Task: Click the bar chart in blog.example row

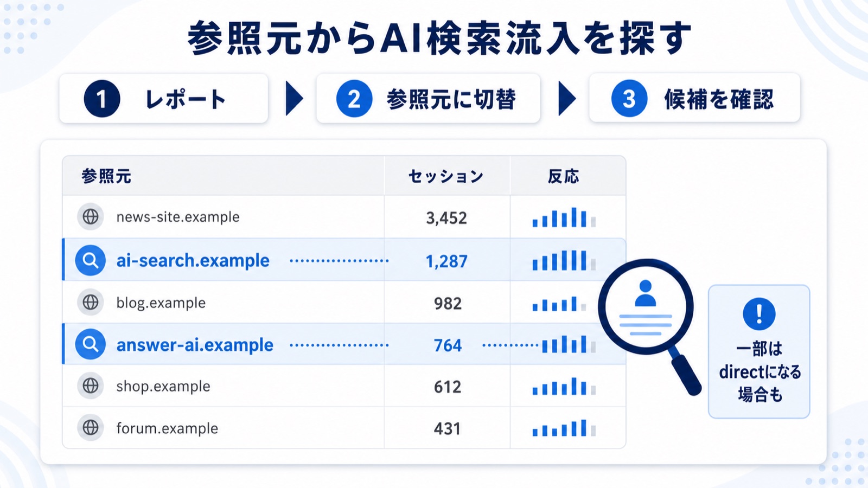Action: (559, 304)
